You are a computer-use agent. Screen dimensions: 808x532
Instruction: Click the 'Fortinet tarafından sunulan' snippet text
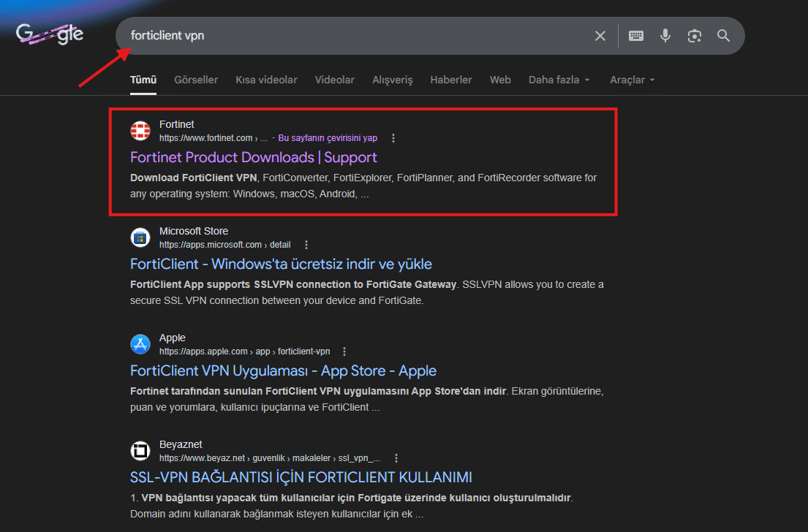click(x=318, y=392)
